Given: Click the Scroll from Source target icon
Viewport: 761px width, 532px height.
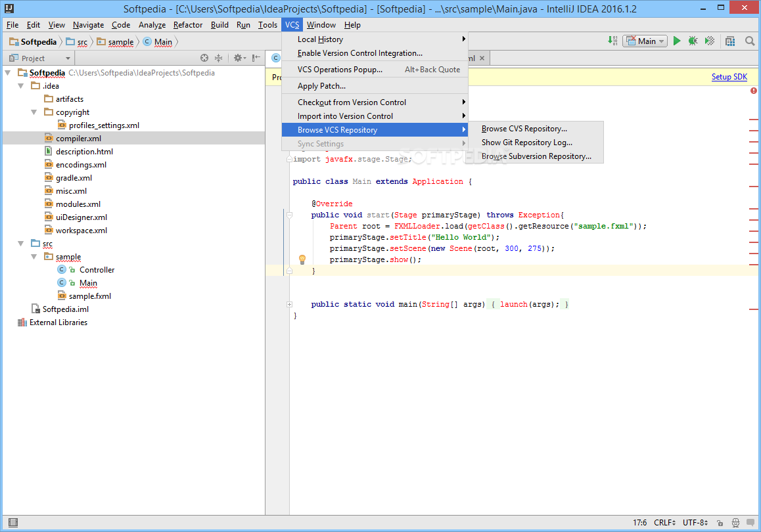Looking at the screenshot, I should point(204,58).
